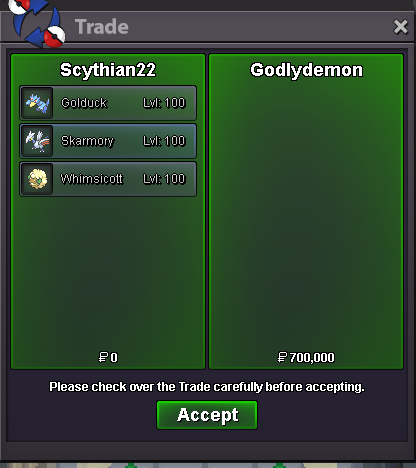Screen dimensions: 416x468
Task: Click the Trade swap Pokéball icon
Action: point(37,23)
